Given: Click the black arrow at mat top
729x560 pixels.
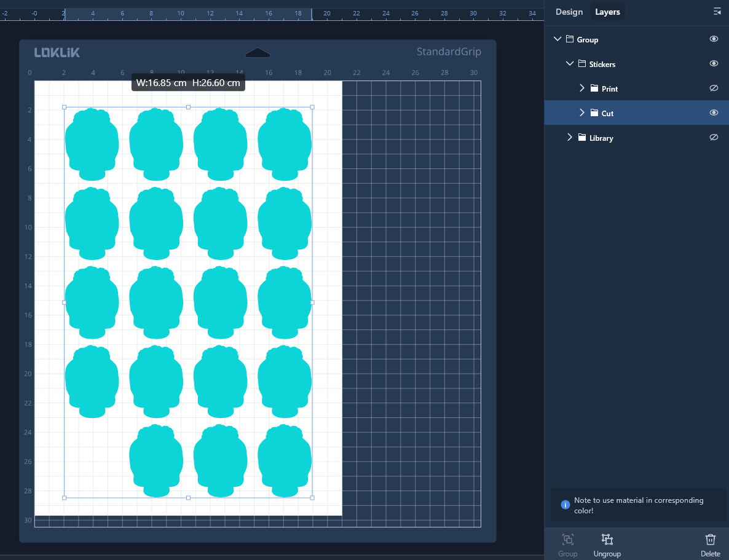Looking at the screenshot, I should (x=258, y=53).
